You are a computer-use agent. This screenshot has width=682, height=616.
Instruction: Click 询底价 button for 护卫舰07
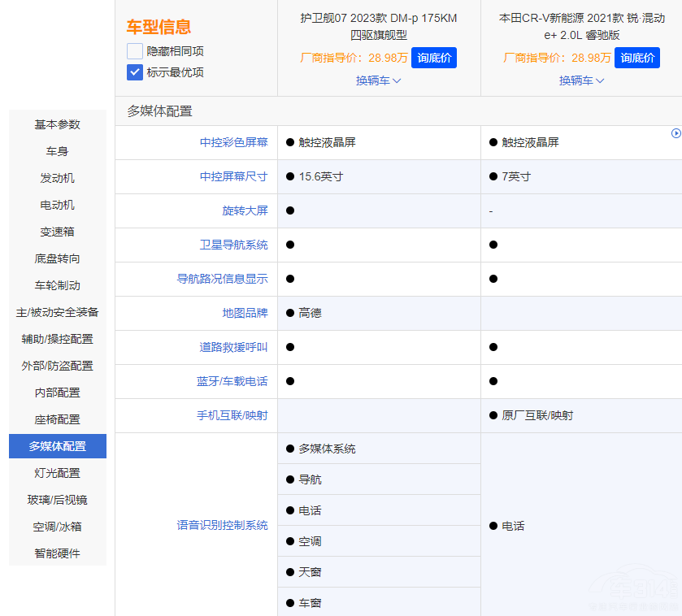click(434, 58)
